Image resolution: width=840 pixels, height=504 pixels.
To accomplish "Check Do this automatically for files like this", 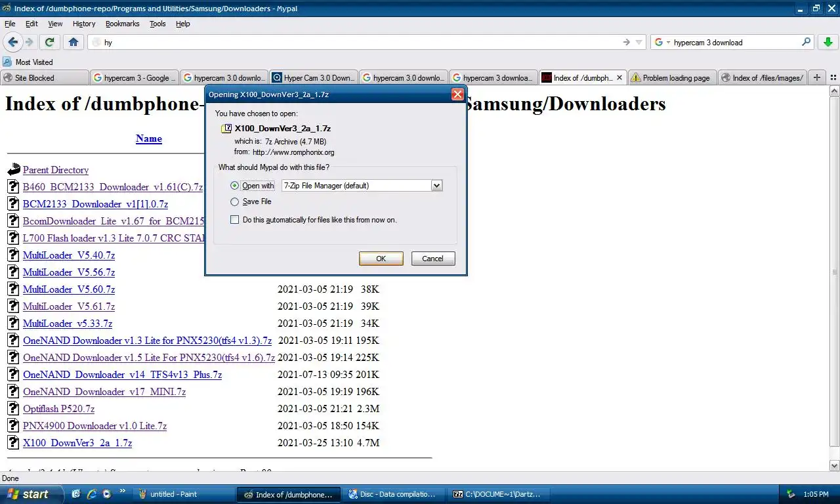I will 235,220.
